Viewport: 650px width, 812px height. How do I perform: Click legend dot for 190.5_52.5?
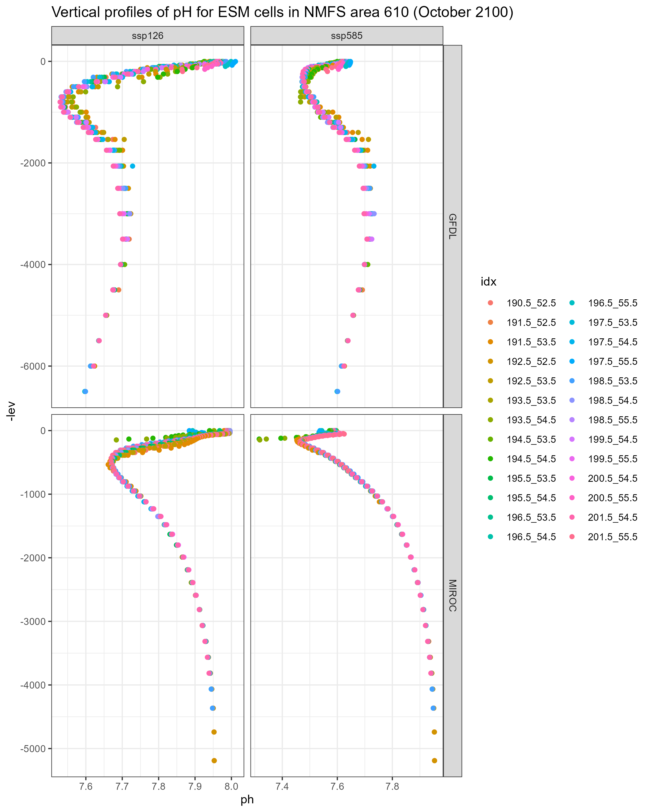pos(490,303)
